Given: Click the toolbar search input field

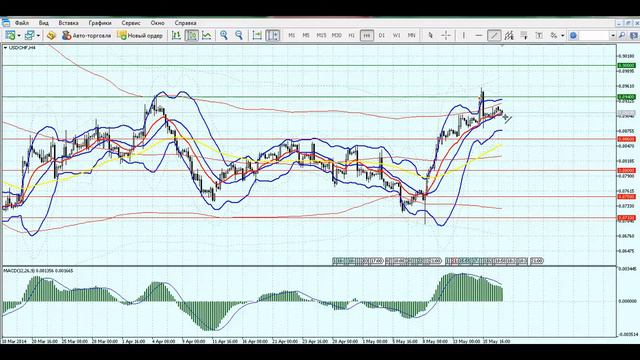Looking at the screenshot, I should [x=594, y=36].
